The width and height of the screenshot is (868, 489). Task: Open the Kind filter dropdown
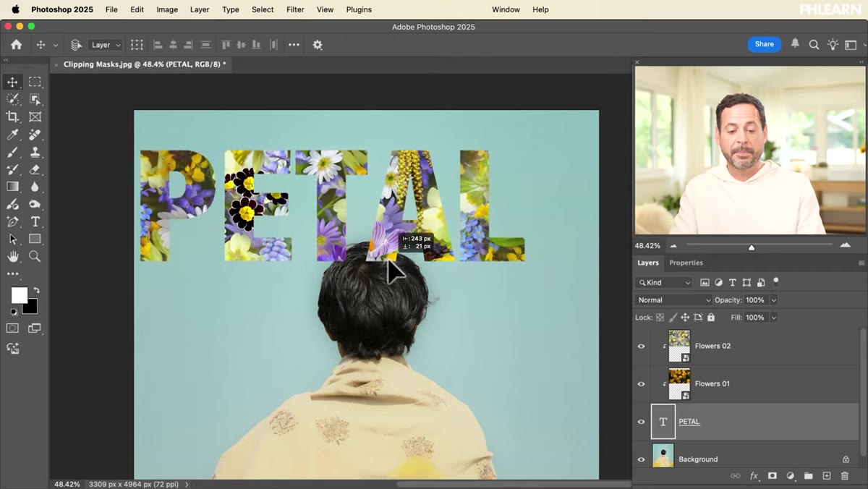663,283
